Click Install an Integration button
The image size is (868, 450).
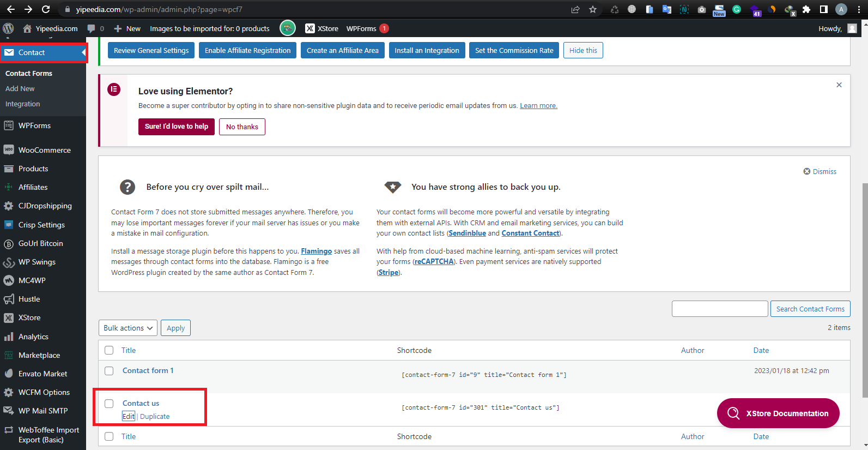(x=427, y=50)
